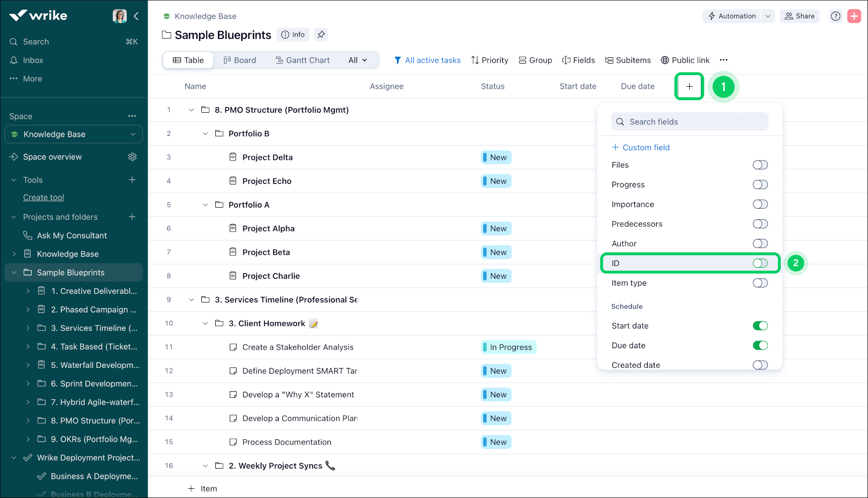Click the Create tool link
The image size is (868, 498).
[43, 197]
